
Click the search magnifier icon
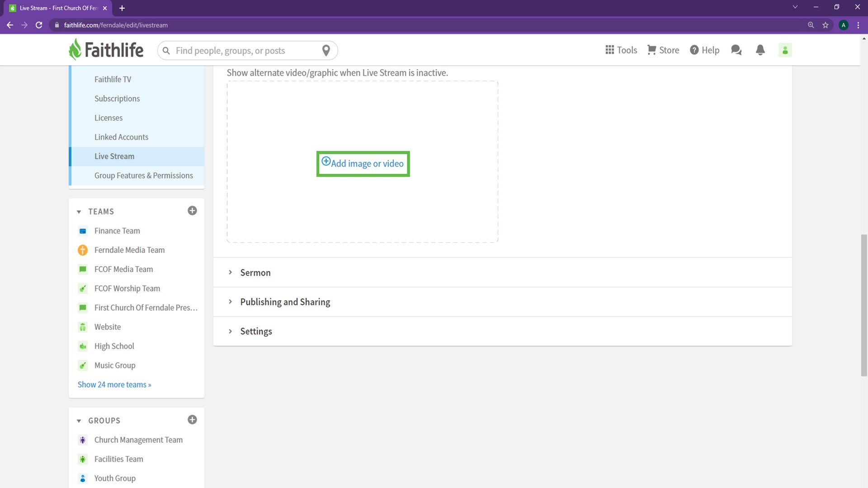click(166, 51)
